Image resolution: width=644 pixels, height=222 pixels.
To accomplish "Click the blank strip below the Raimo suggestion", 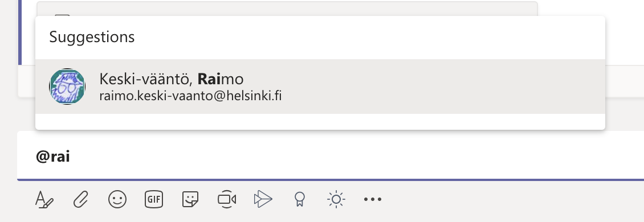I will tap(320, 121).
